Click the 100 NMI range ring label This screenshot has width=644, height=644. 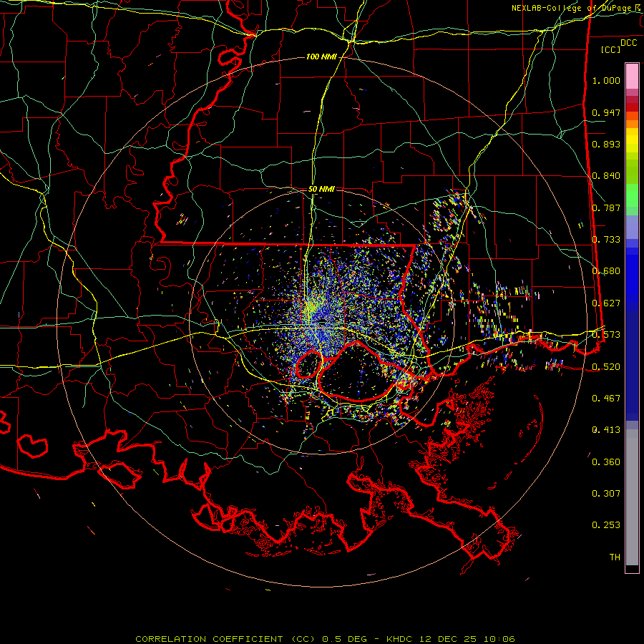click(321, 57)
